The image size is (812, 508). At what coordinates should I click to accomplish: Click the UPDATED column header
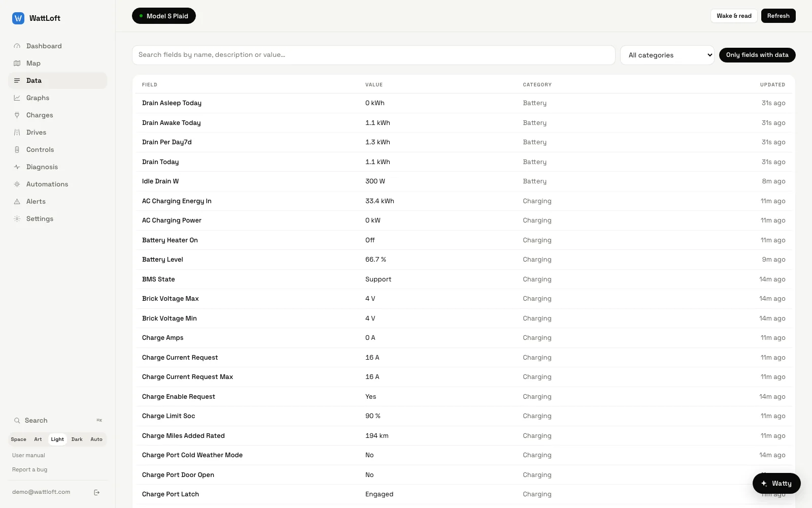(772, 85)
